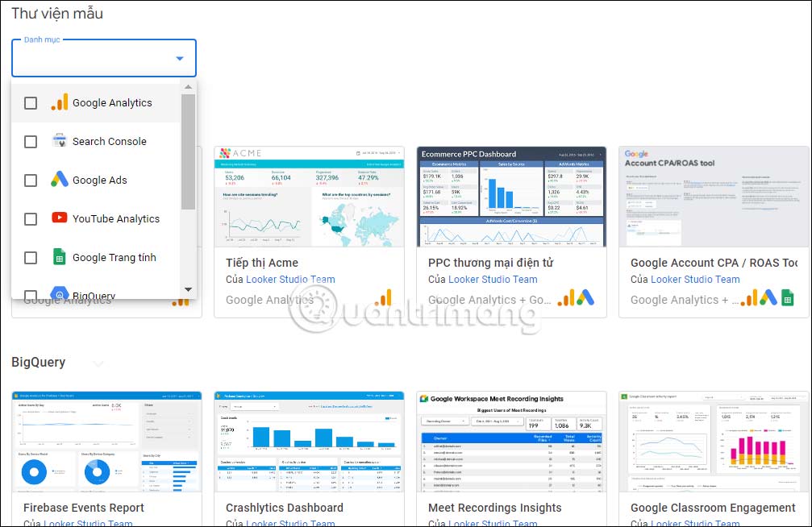The width and height of the screenshot is (812, 527).
Task: Click the Crashlytics Dashboard title
Action: coord(285,508)
